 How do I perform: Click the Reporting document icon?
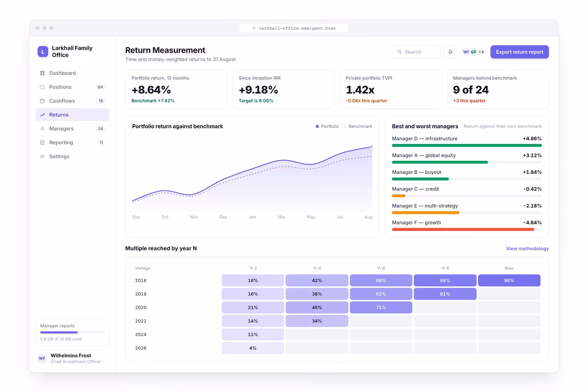[x=42, y=143]
